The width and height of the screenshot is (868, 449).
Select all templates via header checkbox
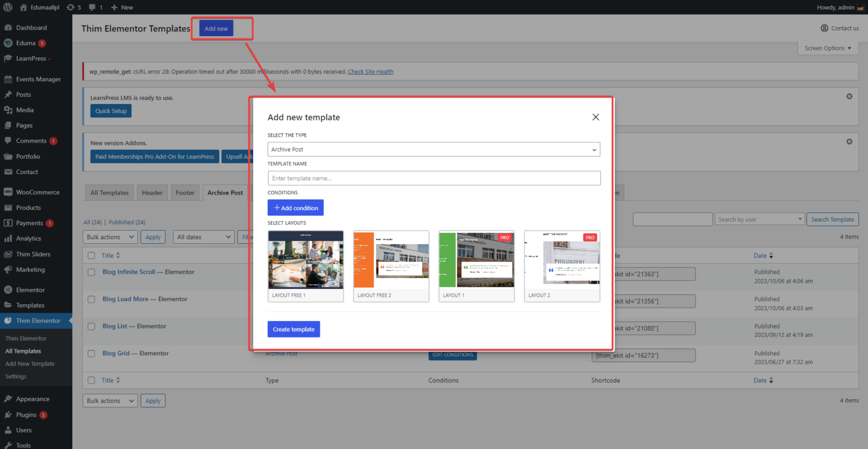coord(91,255)
